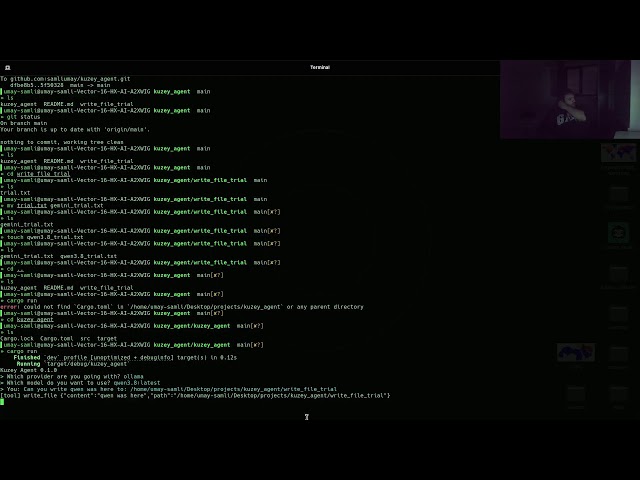Viewport: 640px width, 480px height.
Task: Click the green 'Running' target/debug line
Action: (x=73, y=364)
